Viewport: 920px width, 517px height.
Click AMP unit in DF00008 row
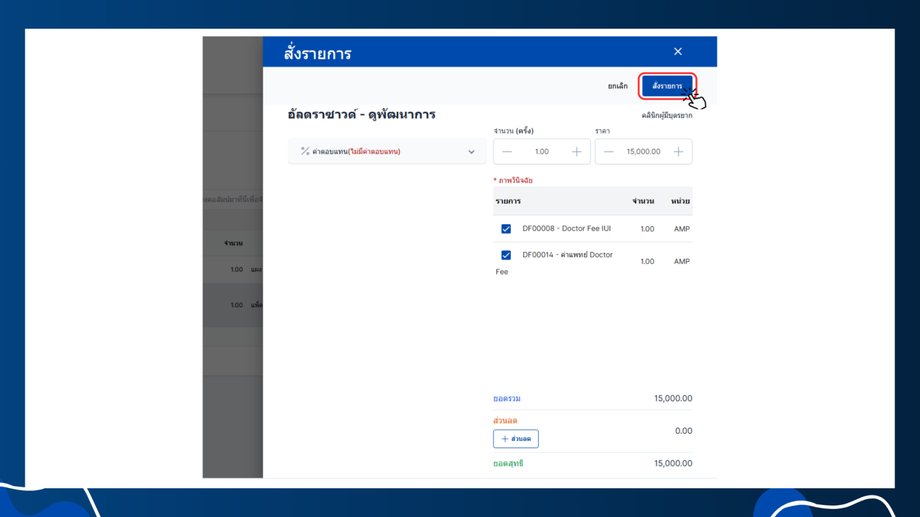click(681, 229)
